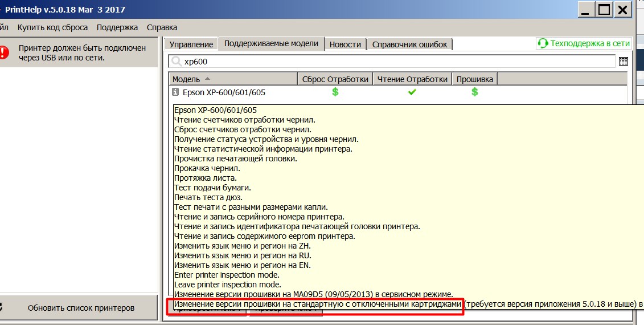Open the Справочник ошибок tab
Image resolution: width=644 pixels, height=325 pixels.
click(x=409, y=44)
